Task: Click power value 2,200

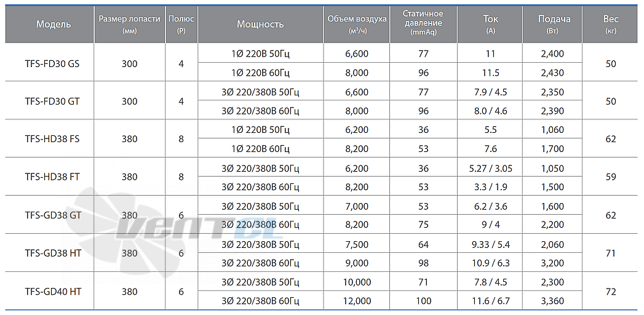Action: [x=553, y=225]
